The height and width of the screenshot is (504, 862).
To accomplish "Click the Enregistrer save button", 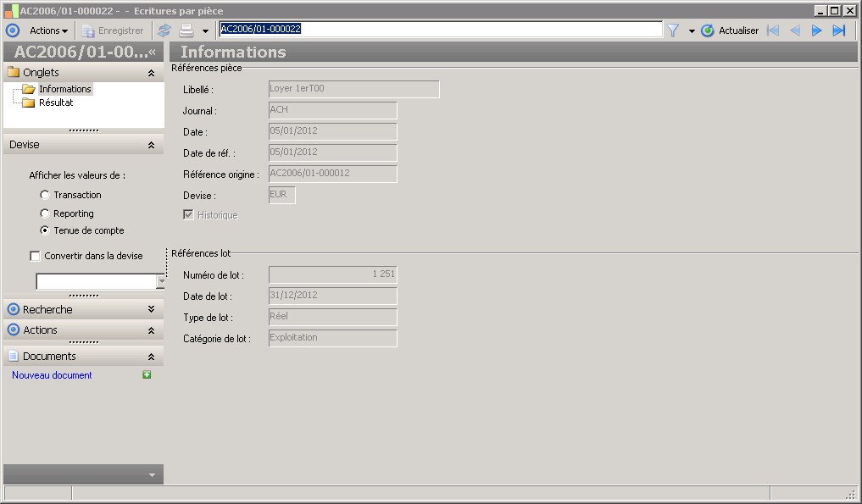I will [x=113, y=30].
